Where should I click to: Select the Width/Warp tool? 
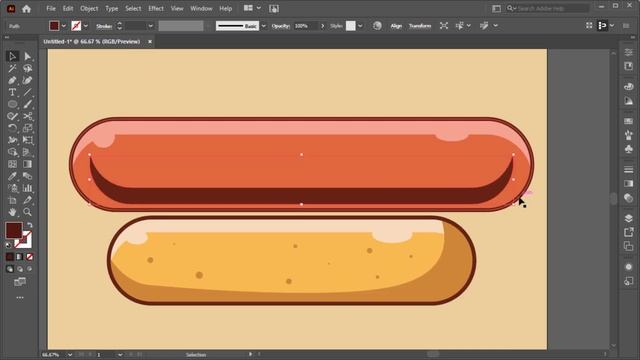[x=12, y=140]
